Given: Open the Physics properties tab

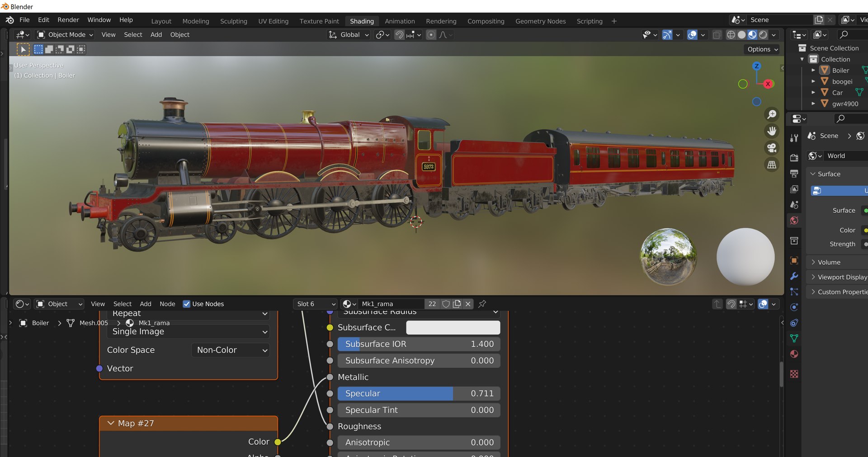Looking at the screenshot, I should [x=794, y=307].
